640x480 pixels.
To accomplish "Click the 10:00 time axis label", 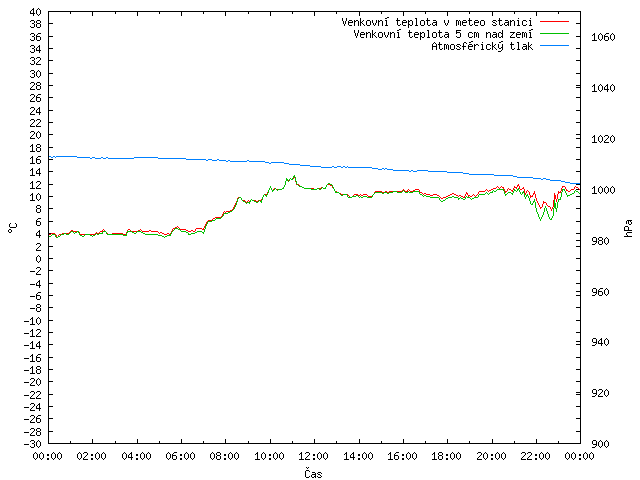I will pyautogui.click(x=269, y=456).
